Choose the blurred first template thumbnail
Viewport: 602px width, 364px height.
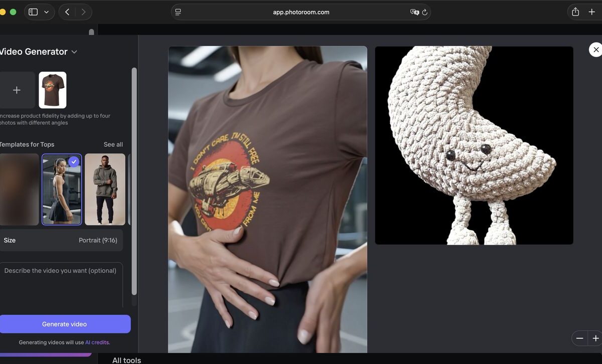19,189
